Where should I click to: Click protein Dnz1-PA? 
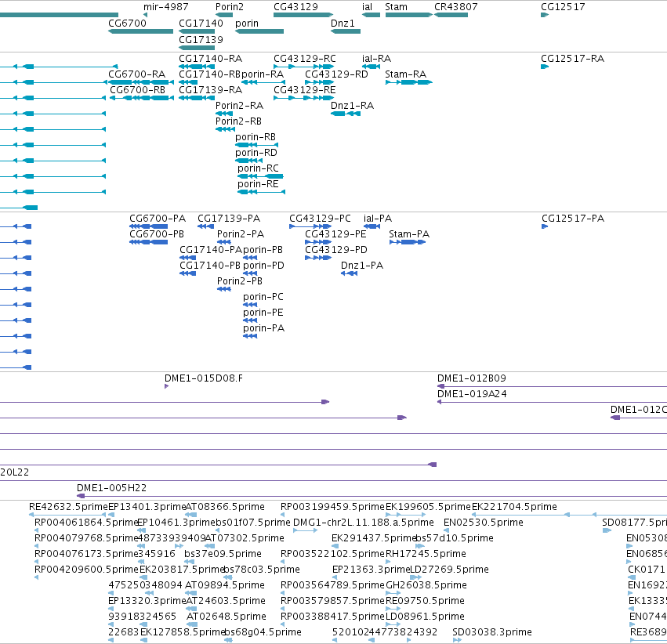tap(350, 273)
